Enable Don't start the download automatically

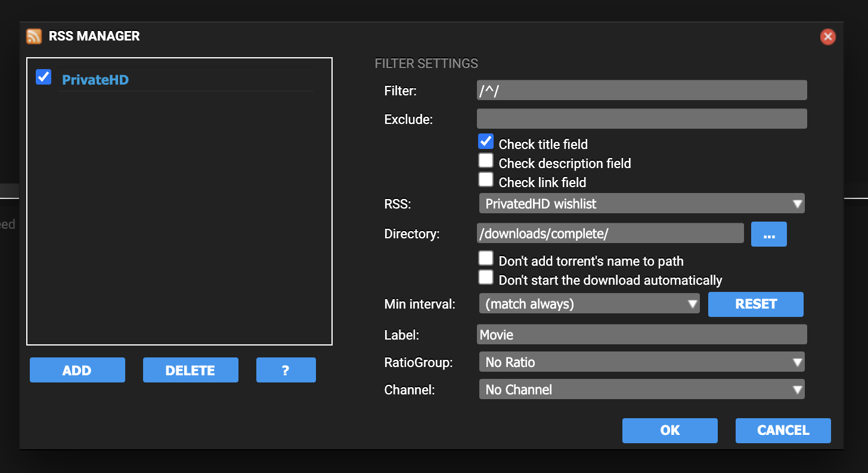pyautogui.click(x=486, y=278)
